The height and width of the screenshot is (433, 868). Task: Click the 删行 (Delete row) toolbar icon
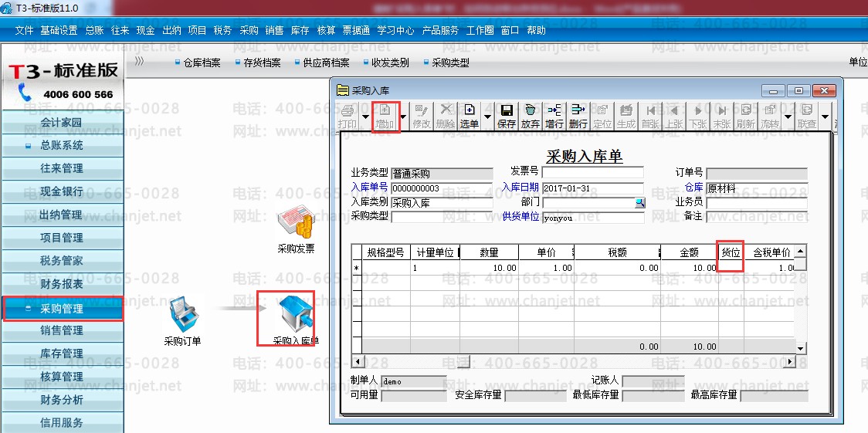click(578, 116)
